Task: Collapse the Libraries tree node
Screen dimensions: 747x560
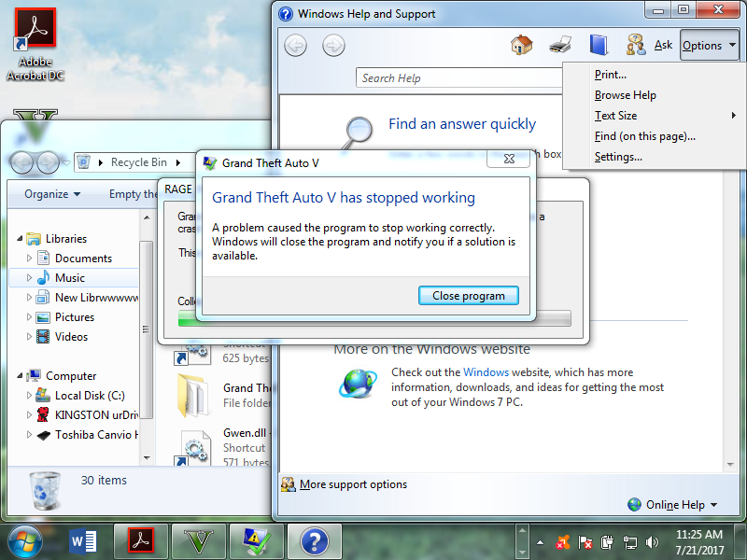Action: click(20, 239)
